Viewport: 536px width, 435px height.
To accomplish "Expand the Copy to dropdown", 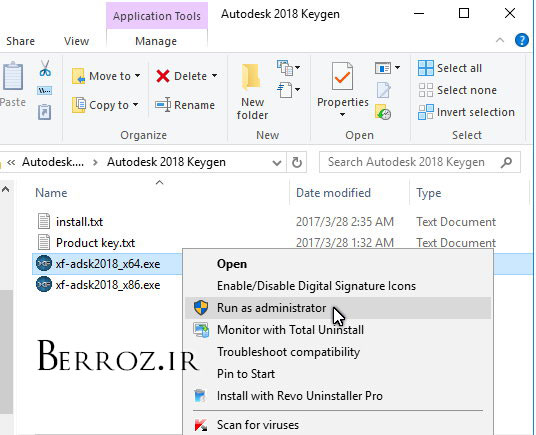I will point(136,105).
